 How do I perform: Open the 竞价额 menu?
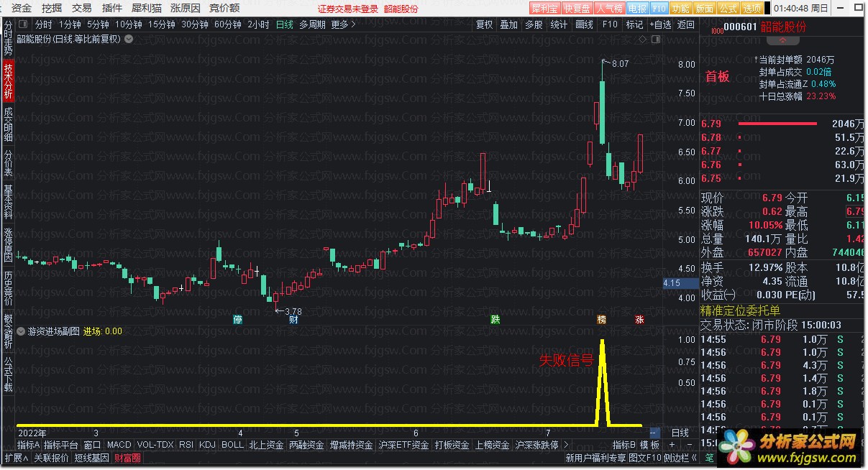pyautogui.click(x=224, y=8)
